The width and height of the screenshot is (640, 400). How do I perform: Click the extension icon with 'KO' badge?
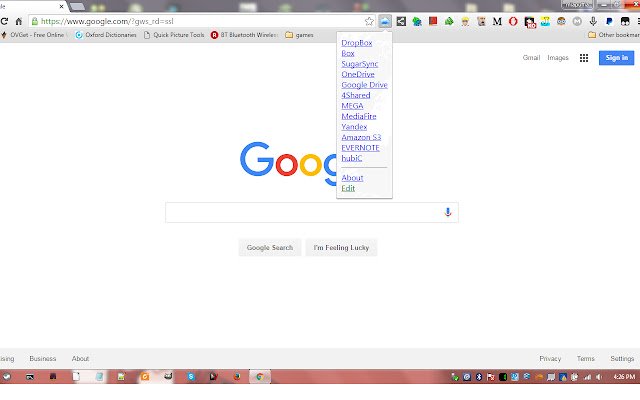pos(529,22)
